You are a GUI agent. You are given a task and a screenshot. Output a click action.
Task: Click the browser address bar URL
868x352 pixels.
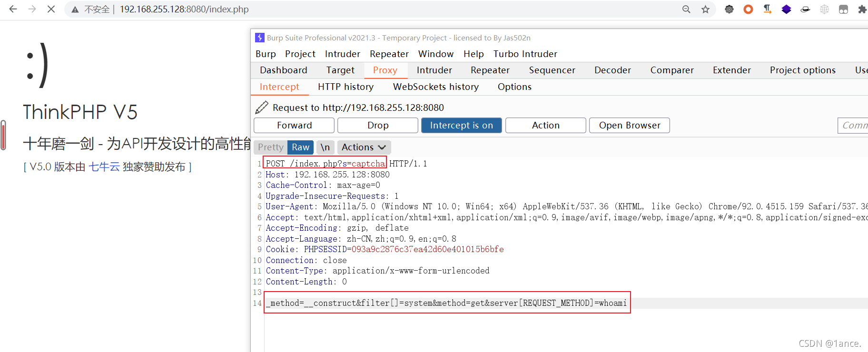(184, 10)
